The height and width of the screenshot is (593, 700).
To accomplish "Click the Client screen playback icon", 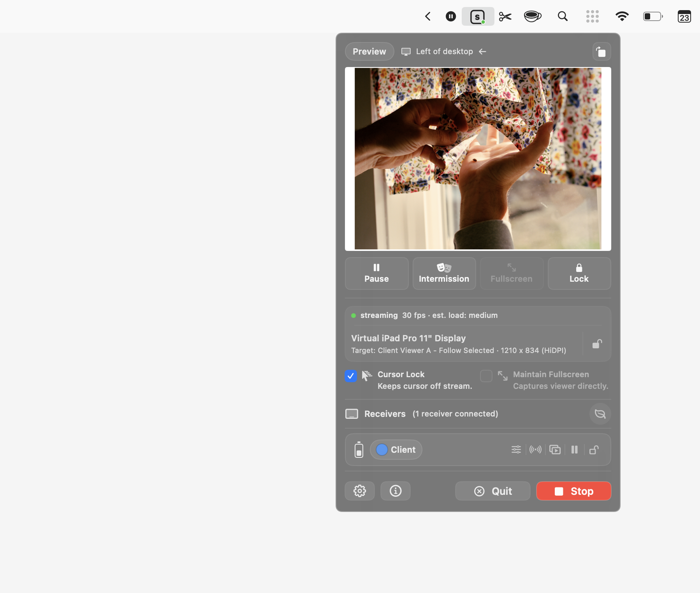I will pyautogui.click(x=555, y=450).
